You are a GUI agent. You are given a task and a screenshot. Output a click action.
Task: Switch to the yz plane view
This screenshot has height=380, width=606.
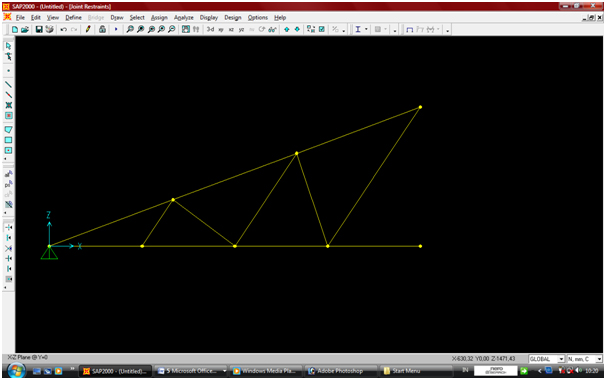click(242, 29)
